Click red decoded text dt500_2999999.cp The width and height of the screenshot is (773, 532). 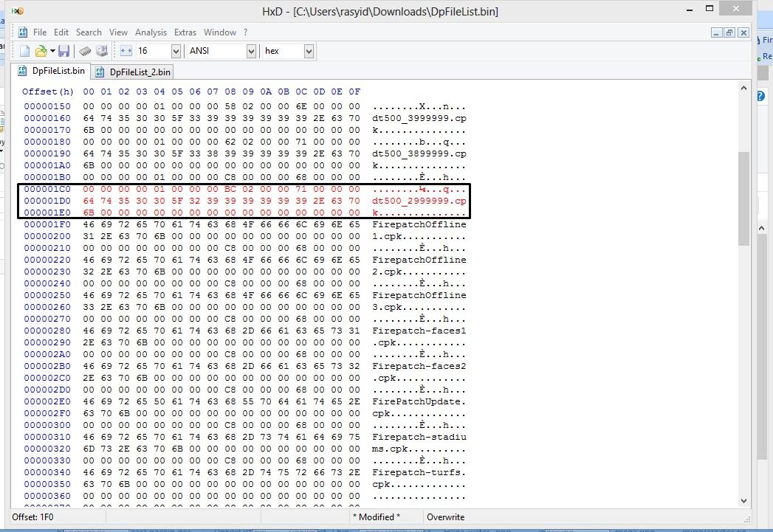(419, 201)
